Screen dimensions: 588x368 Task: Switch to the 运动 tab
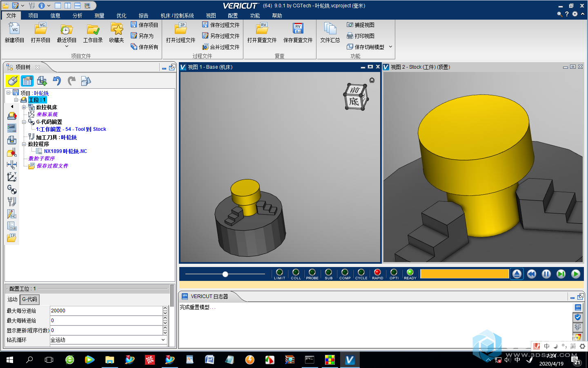tap(13, 299)
